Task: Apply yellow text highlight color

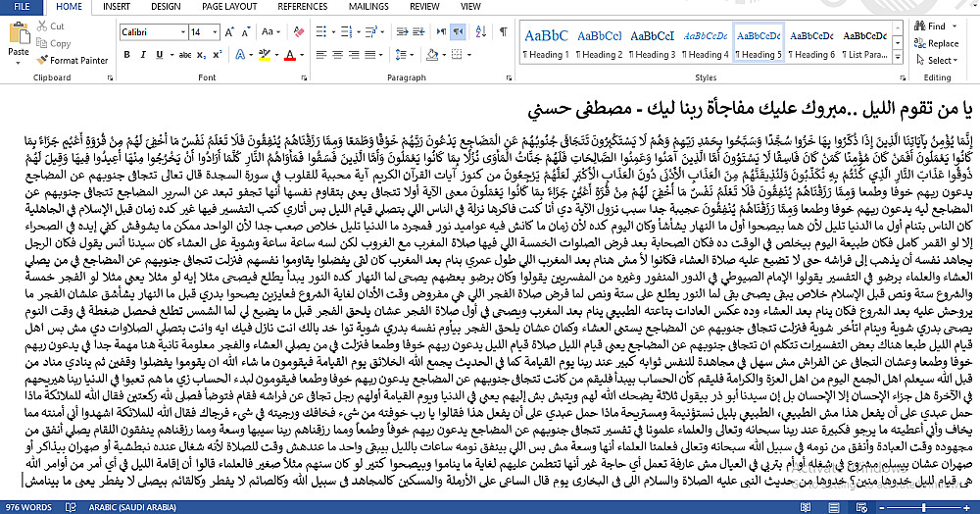Action: 265,55
